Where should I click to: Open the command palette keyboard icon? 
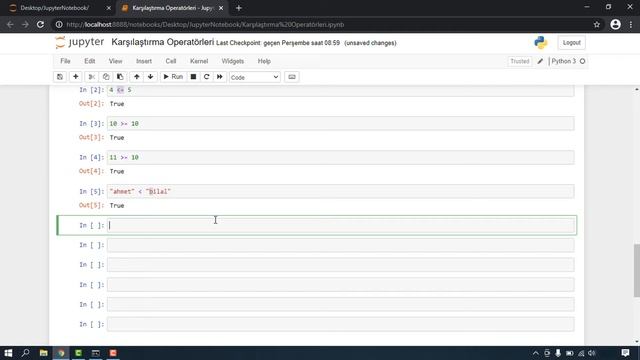(292, 77)
